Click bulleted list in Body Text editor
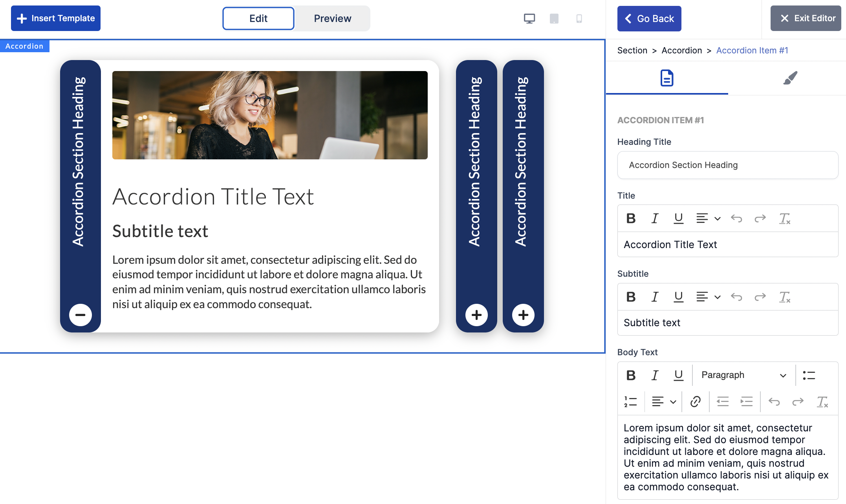 pyautogui.click(x=809, y=375)
